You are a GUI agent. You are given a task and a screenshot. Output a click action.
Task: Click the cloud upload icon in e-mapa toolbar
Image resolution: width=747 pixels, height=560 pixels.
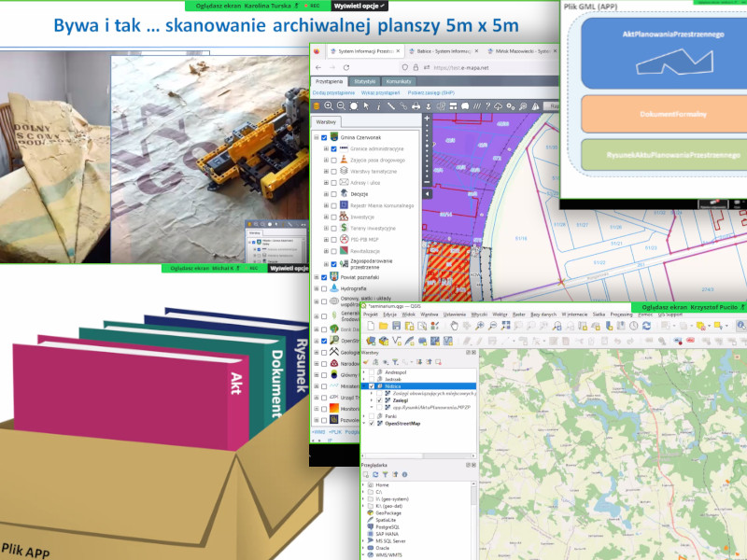(498, 106)
